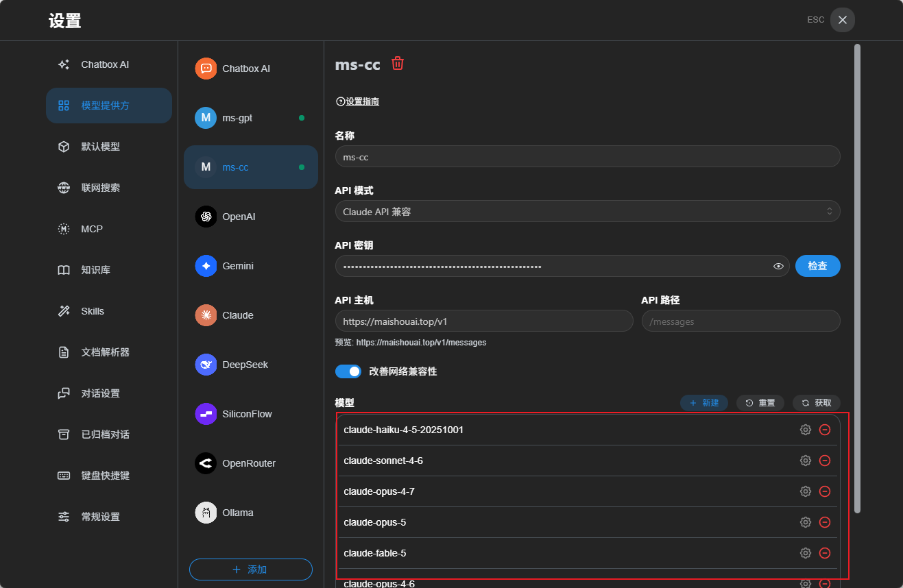Screen dimensions: 903x588
Task: Open settings for claude-haiku-4-5-20251001
Action: click(x=806, y=430)
